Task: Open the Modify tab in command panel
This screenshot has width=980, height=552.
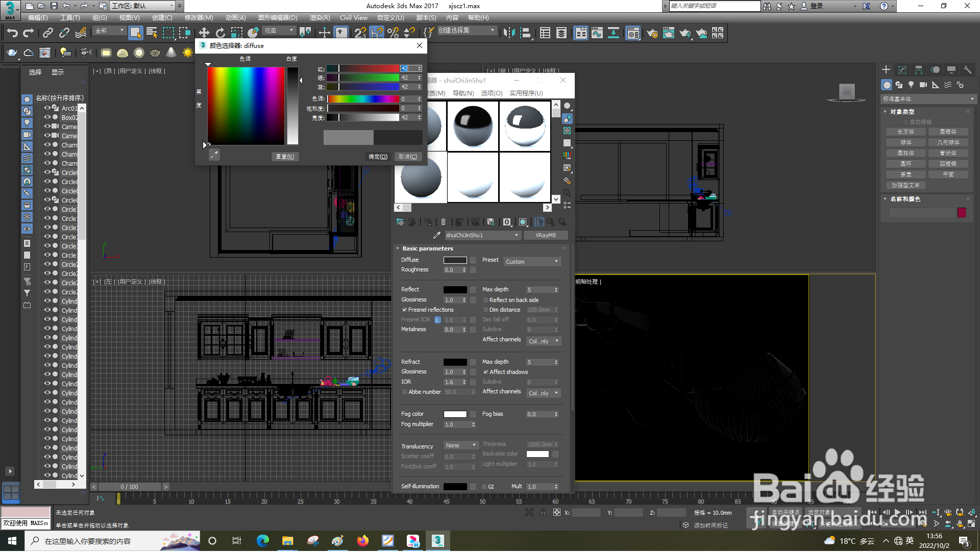Action: [x=902, y=70]
